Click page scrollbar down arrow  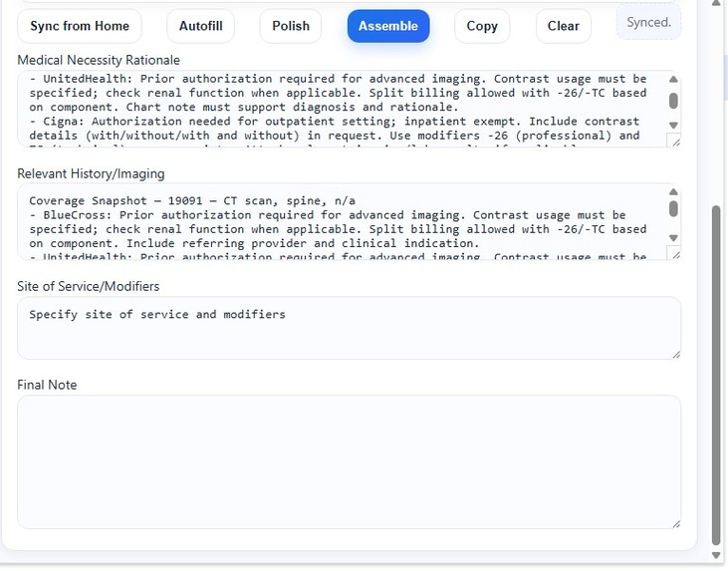coord(716,555)
